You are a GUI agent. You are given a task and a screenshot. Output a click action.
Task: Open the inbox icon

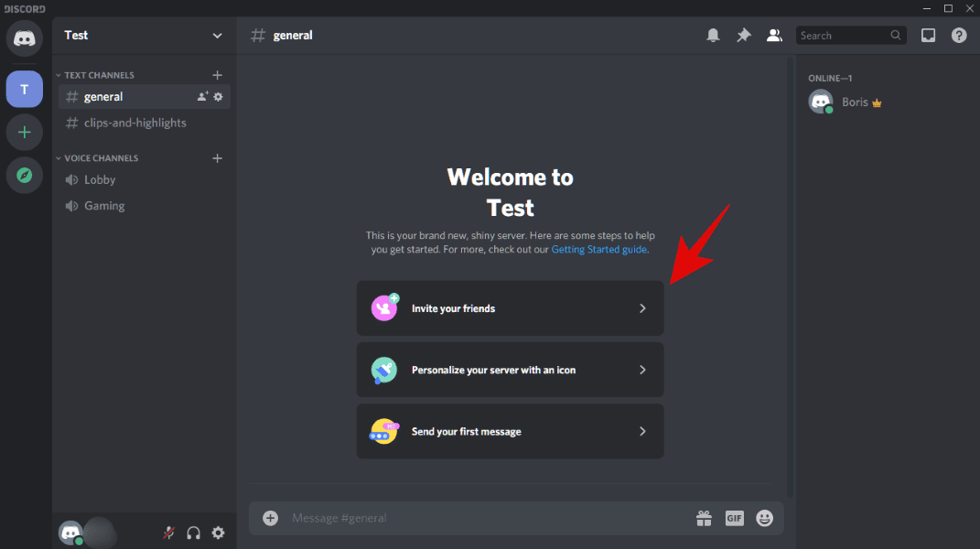tap(928, 35)
